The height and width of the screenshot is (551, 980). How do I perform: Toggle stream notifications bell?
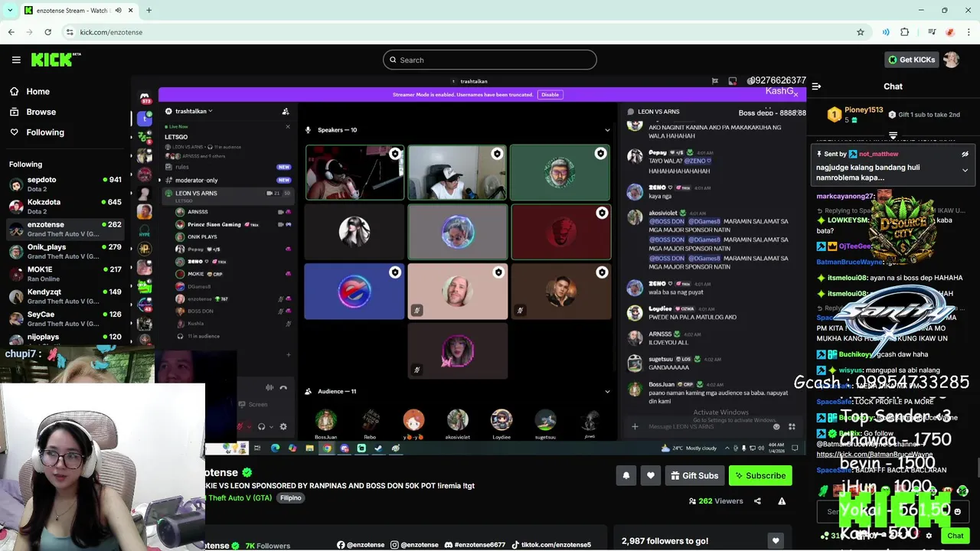tap(626, 475)
